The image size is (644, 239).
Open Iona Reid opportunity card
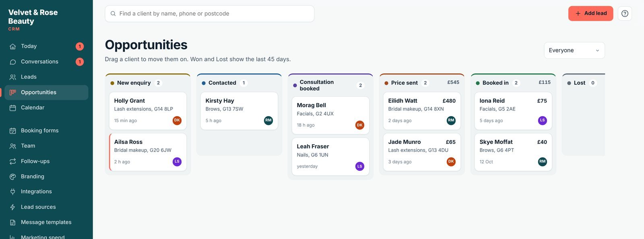pos(513,111)
